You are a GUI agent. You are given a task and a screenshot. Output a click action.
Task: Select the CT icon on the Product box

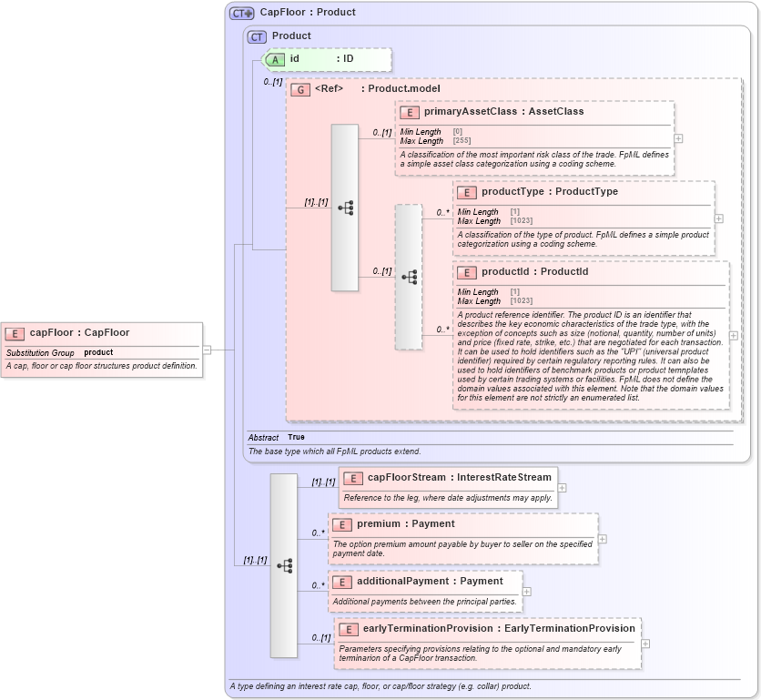(256, 36)
